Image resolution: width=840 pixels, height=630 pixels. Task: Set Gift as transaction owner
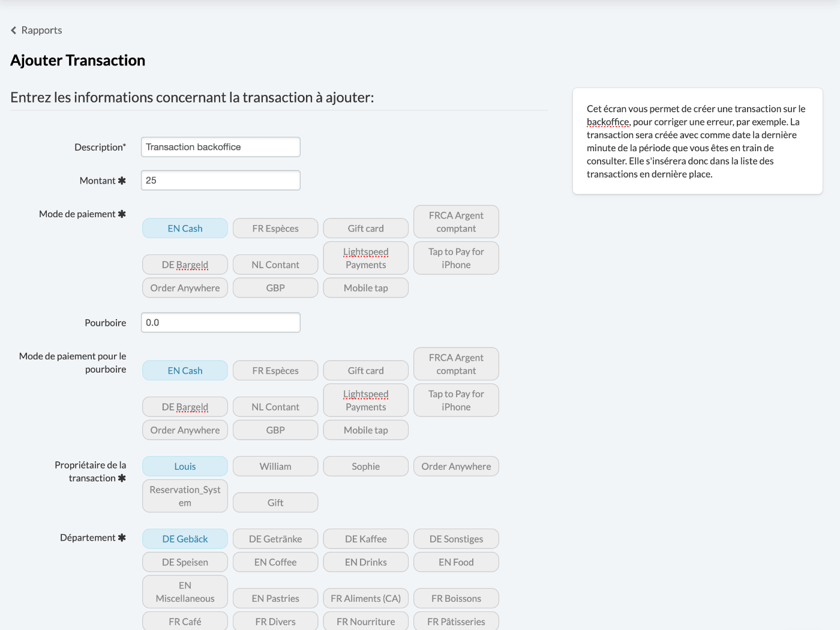pos(275,503)
